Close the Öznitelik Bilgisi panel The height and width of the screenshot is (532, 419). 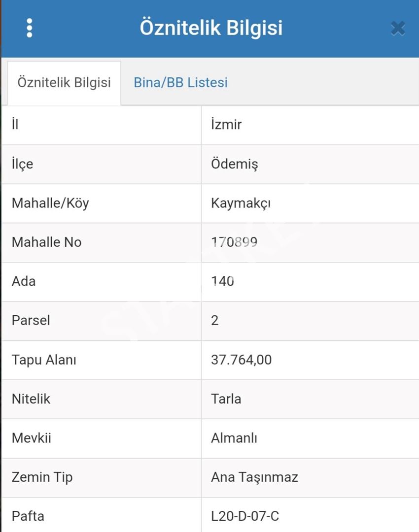398,28
